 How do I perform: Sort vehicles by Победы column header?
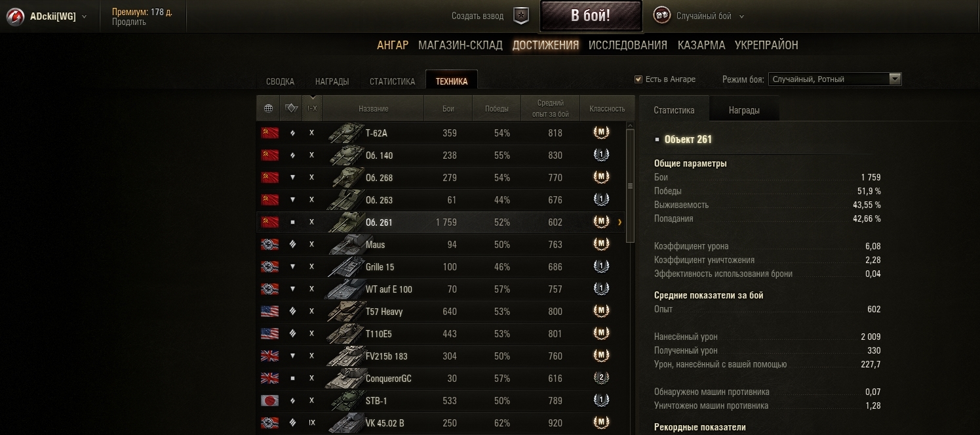[x=496, y=108]
